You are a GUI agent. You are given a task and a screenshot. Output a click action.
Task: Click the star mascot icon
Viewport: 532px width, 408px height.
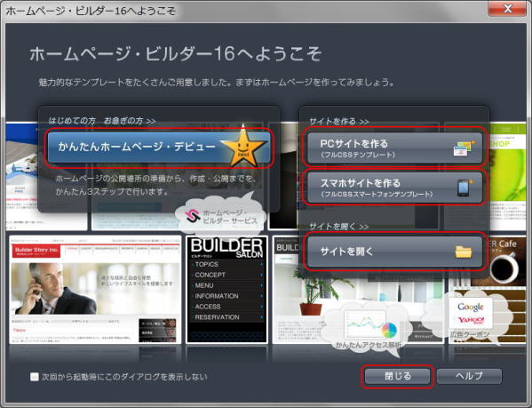pos(243,147)
